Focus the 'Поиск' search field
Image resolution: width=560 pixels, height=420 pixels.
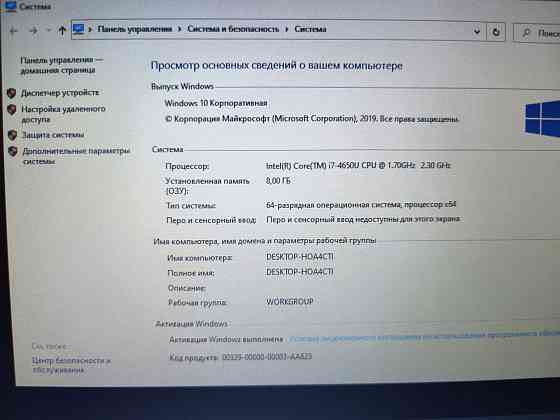(536, 33)
